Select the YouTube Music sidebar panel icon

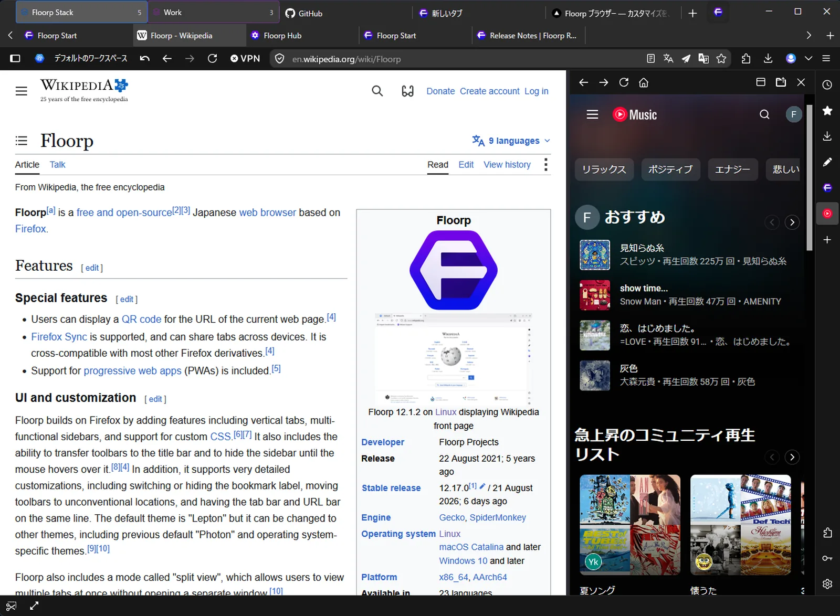click(827, 214)
